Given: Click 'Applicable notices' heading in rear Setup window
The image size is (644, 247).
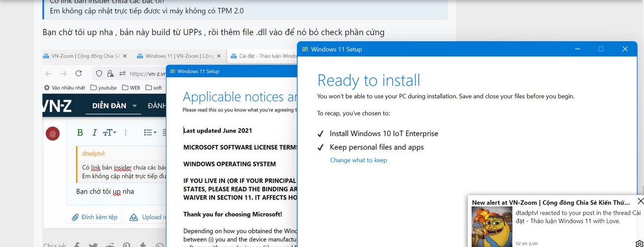Looking at the screenshot, I should coord(240,97).
